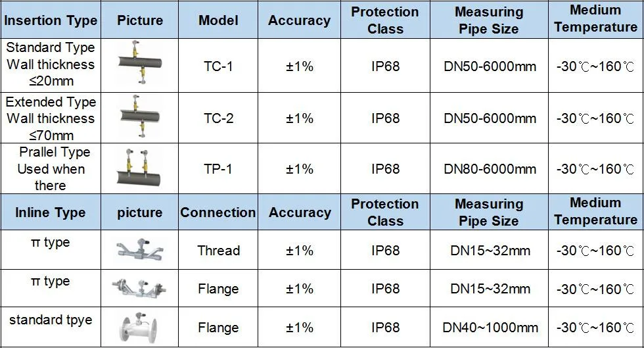Viewport: 644px width, 348px height.
Task: Select the π type Flange connection picture
Action: pos(139,287)
